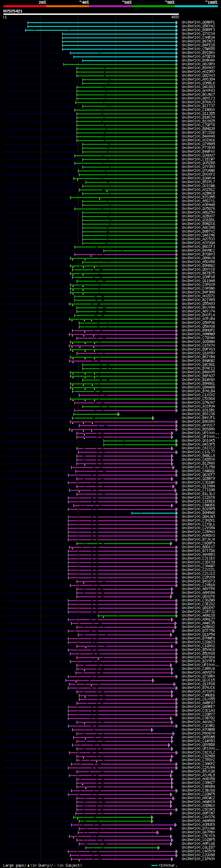Select label UniRef100_A4XA17
This screenshot has width=221, height=868.
pyautogui.click(x=198, y=722)
